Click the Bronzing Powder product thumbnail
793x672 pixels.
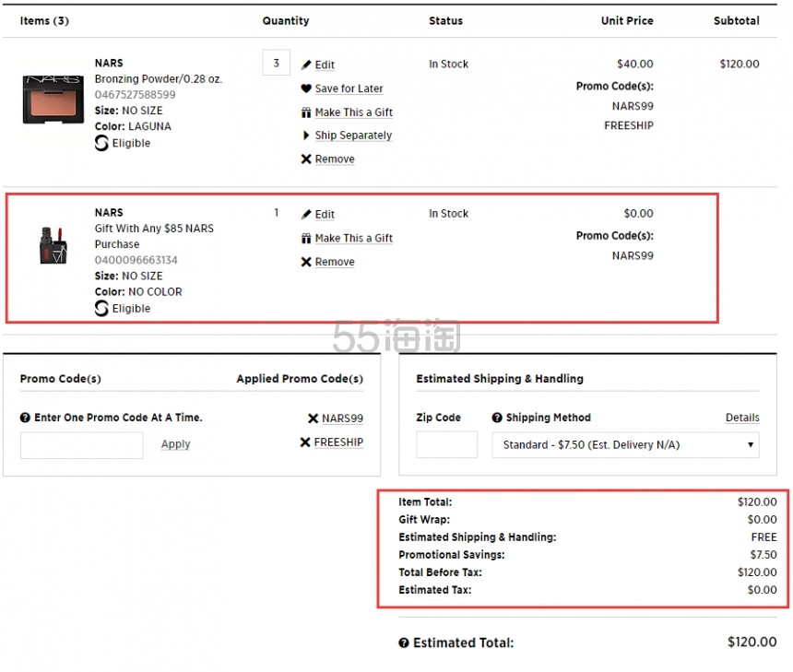tap(53, 100)
